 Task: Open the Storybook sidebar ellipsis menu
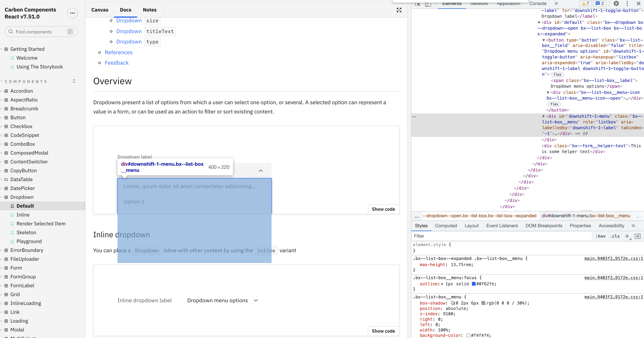click(72, 13)
